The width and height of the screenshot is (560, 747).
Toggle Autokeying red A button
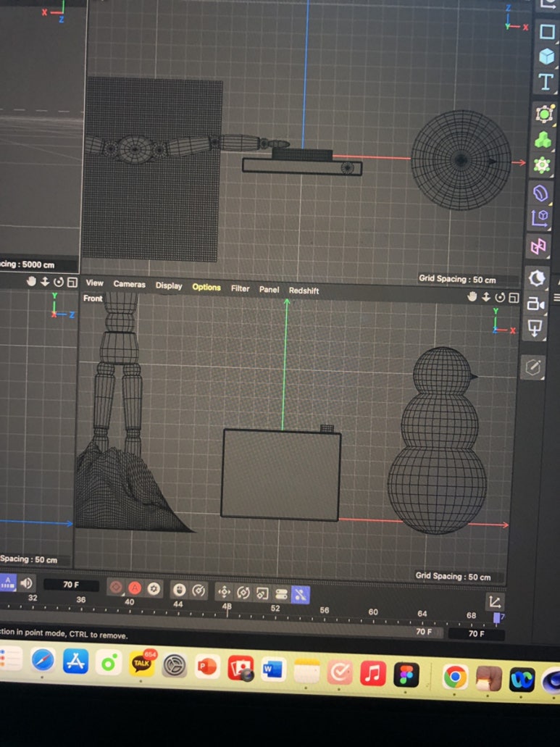tap(135, 588)
